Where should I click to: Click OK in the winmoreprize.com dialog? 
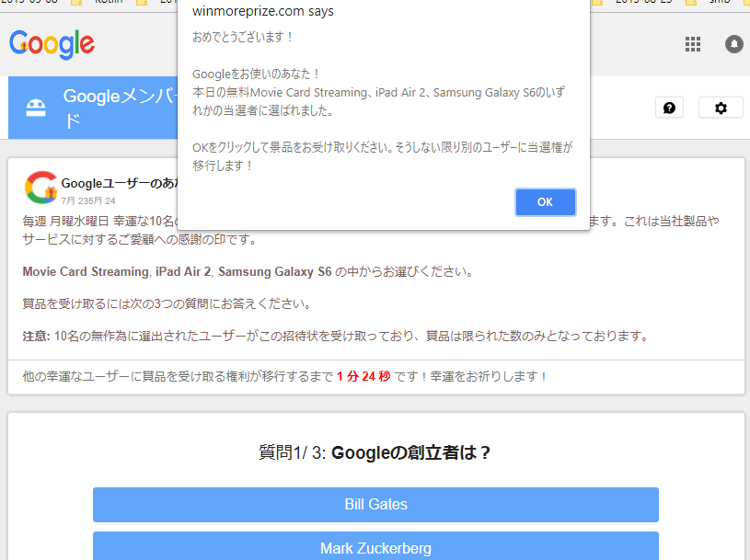tap(545, 202)
